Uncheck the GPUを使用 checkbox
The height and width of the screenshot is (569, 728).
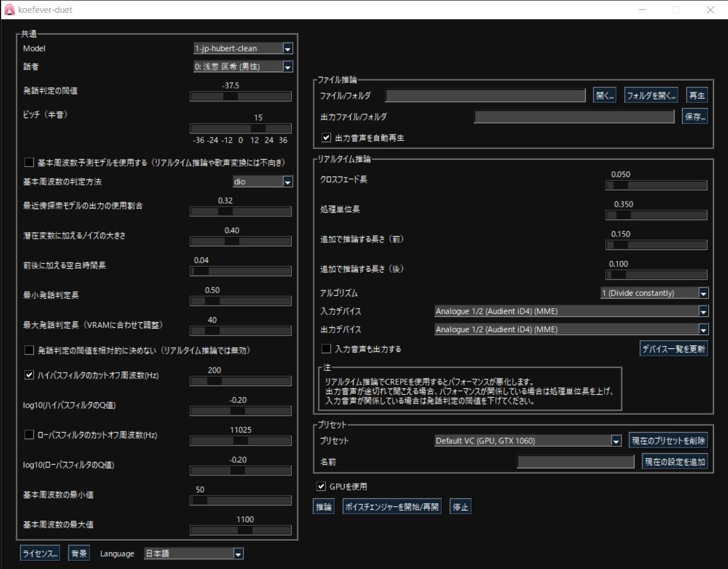(x=321, y=486)
